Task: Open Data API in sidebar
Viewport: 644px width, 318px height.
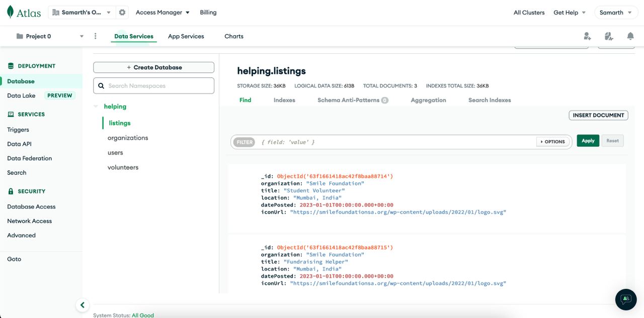Action: 19,144
